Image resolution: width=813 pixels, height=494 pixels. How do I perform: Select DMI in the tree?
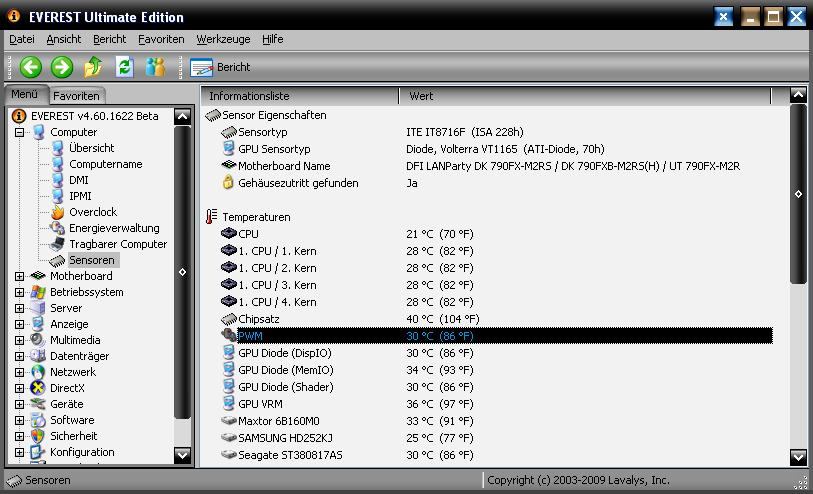click(79, 180)
